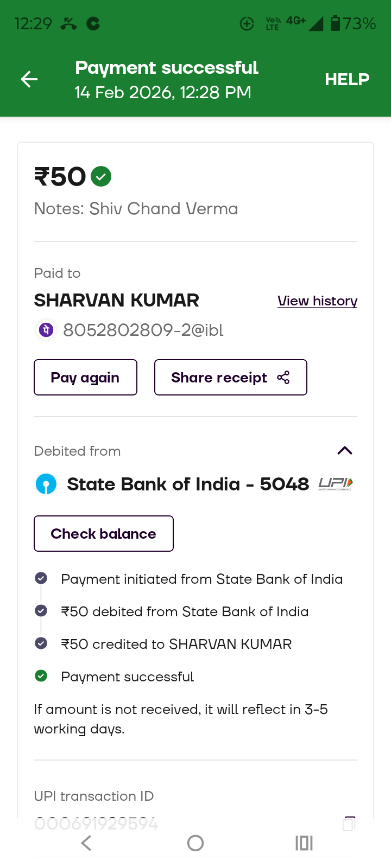Open Android recent apps button
Screen dimensions: 391x868
pos(304,843)
